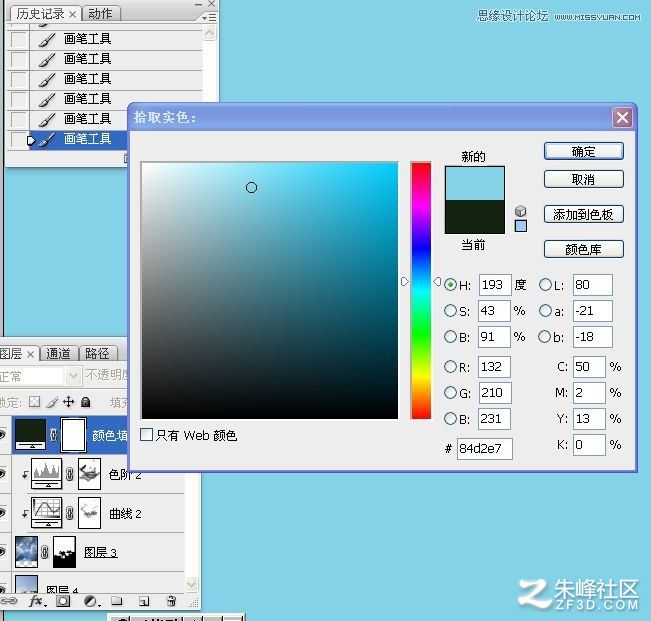Lock image pixels brush icon
The height and width of the screenshot is (621, 651).
pos(52,402)
